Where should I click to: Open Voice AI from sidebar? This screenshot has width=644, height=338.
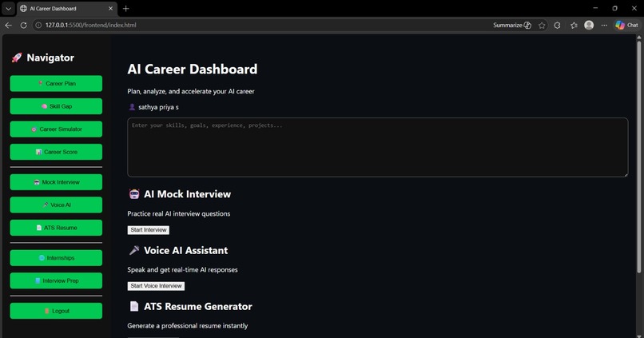[56, 205]
